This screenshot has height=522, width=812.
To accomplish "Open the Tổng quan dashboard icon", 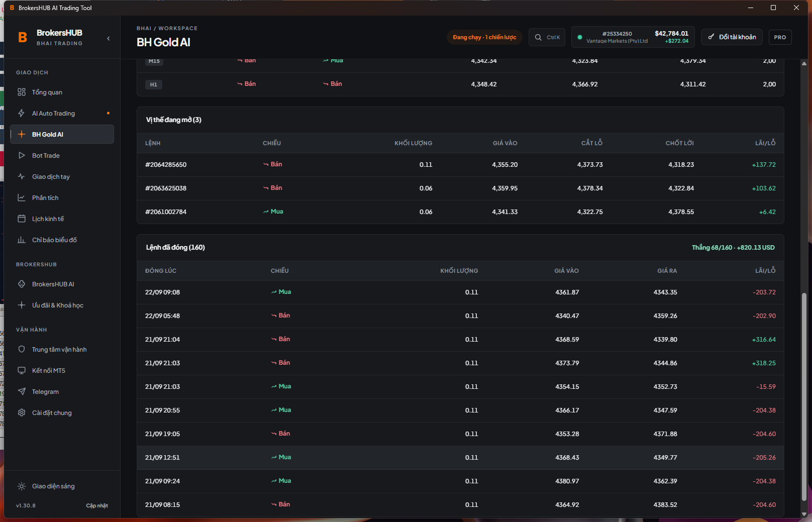I will click(x=22, y=92).
